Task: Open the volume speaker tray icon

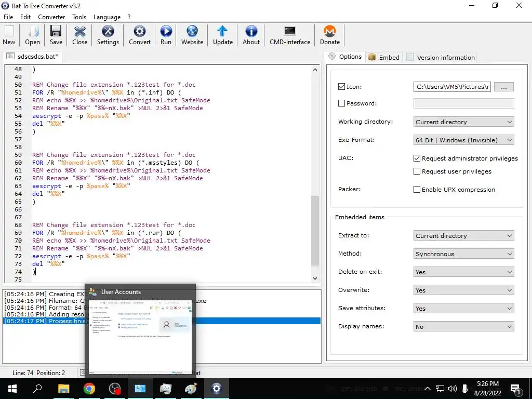Action: click(453, 389)
